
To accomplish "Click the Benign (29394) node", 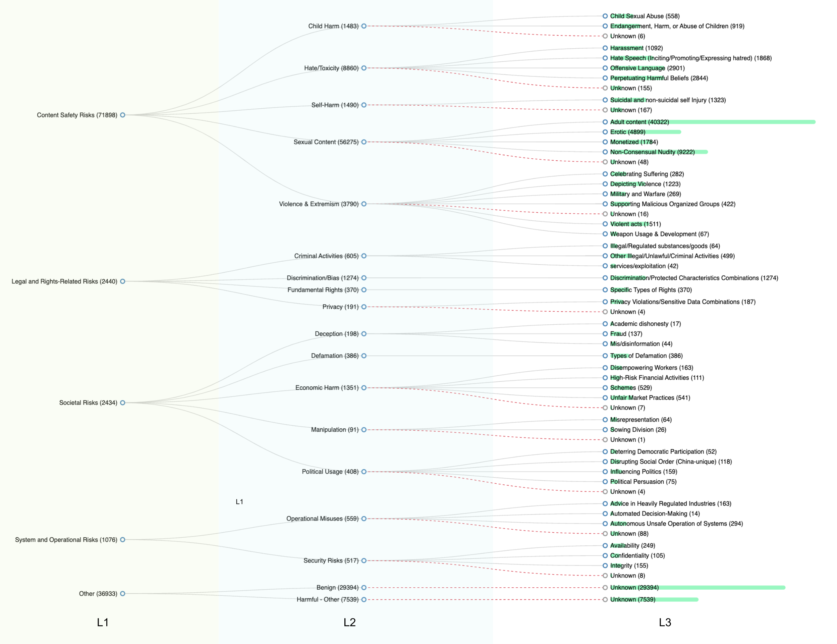I will 337,587.
